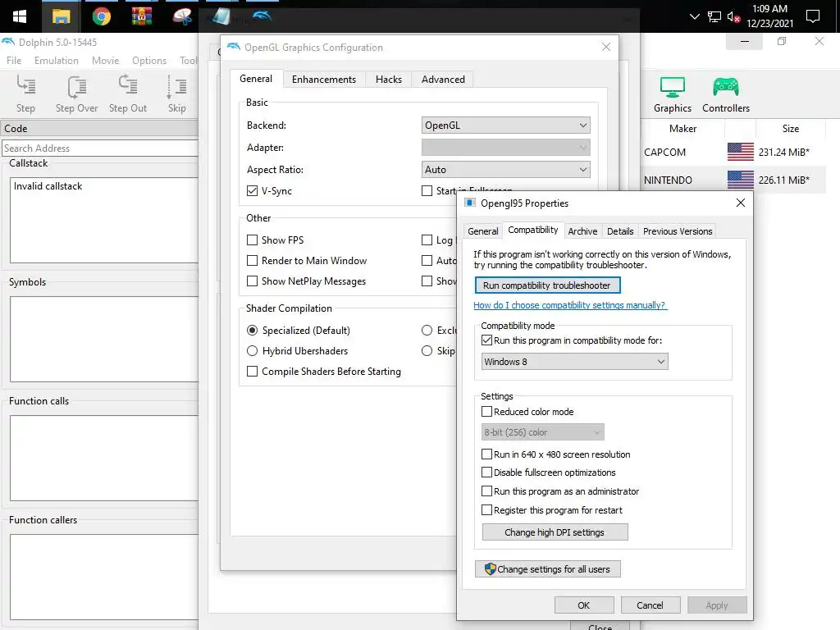Image resolution: width=840 pixels, height=630 pixels.
Task: Open Dolphin Movie menu
Action: pos(106,61)
